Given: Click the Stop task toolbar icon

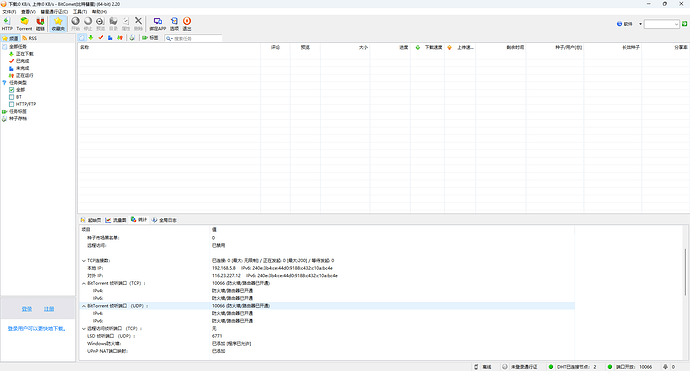Looking at the screenshot, I should tap(88, 23).
